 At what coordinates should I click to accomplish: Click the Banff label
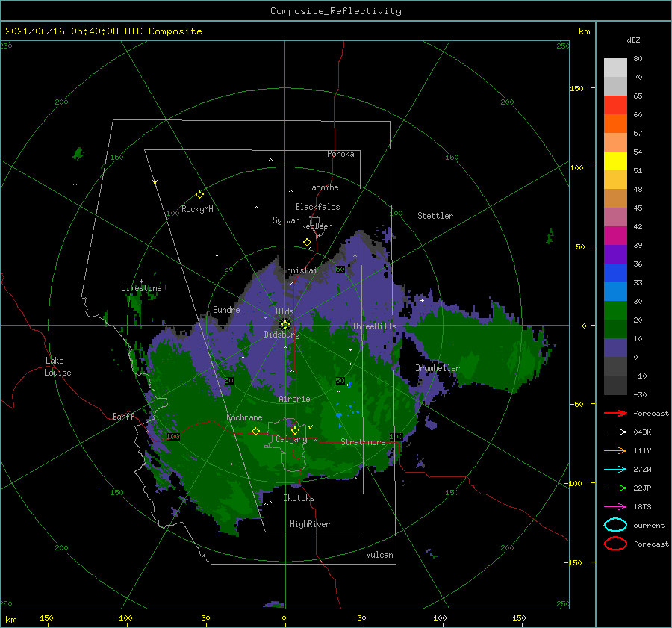123,417
